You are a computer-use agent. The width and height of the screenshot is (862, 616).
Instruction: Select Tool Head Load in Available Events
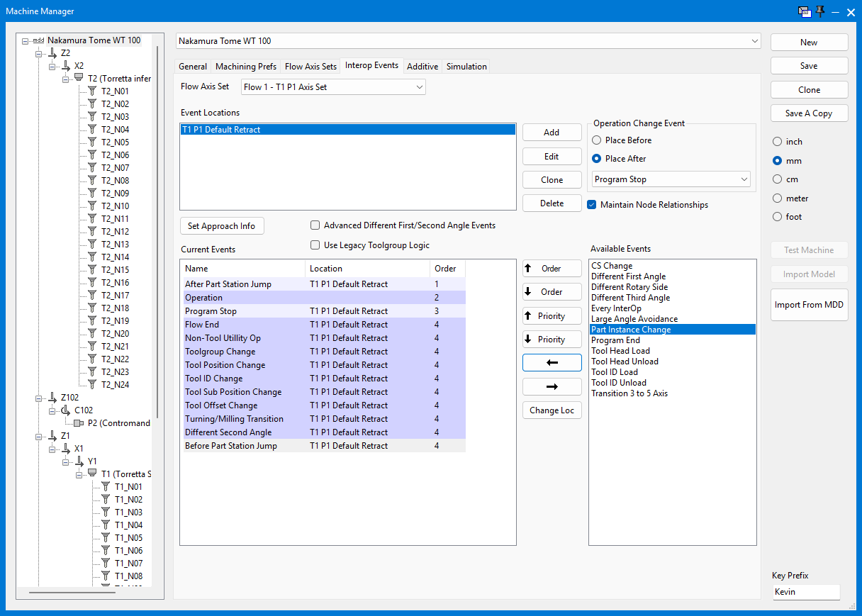673,351
